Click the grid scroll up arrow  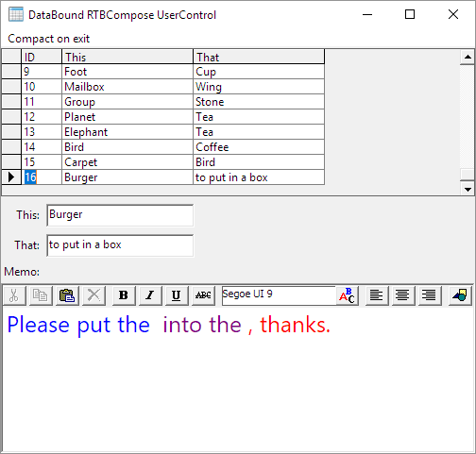(x=467, y=57)
